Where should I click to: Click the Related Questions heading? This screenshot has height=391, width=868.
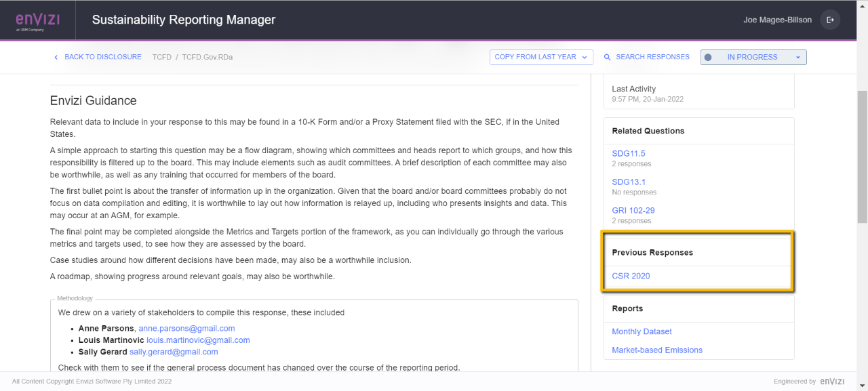[648, 131]
